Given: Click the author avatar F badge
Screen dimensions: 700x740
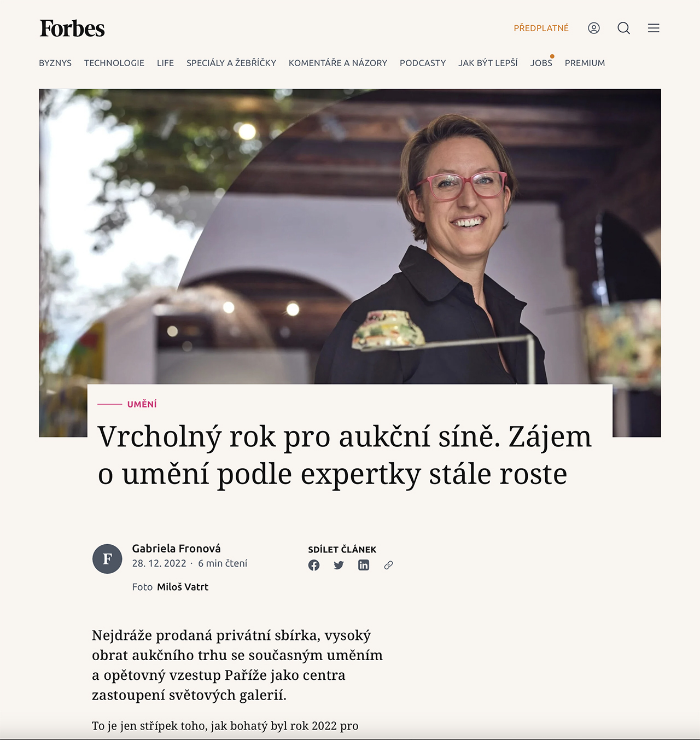Looking at the screenshot, I should pyautogui.click(x=107, y=558).
